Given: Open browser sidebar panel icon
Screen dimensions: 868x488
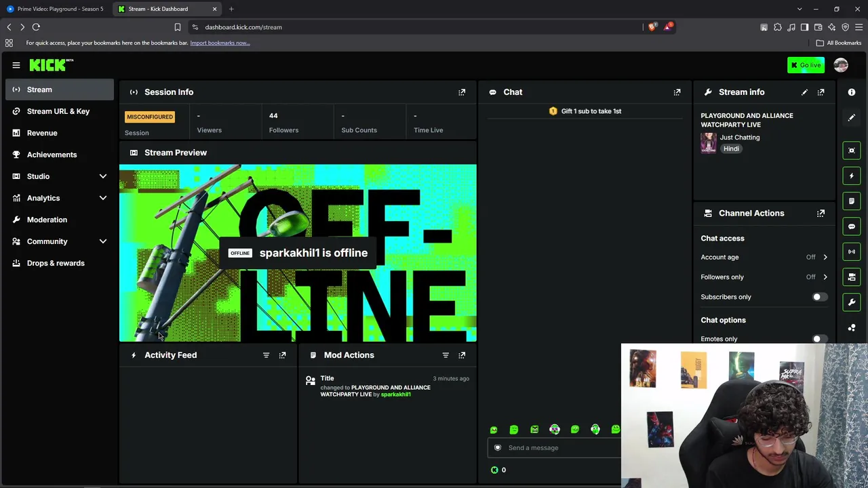Looking at the screenshot, I should pos(805,27).
